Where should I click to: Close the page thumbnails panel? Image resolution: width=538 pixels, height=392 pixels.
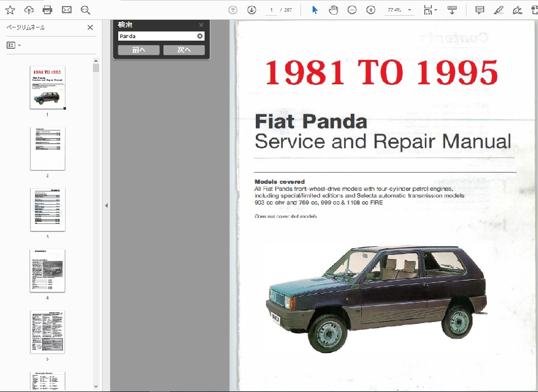(90, 27)
